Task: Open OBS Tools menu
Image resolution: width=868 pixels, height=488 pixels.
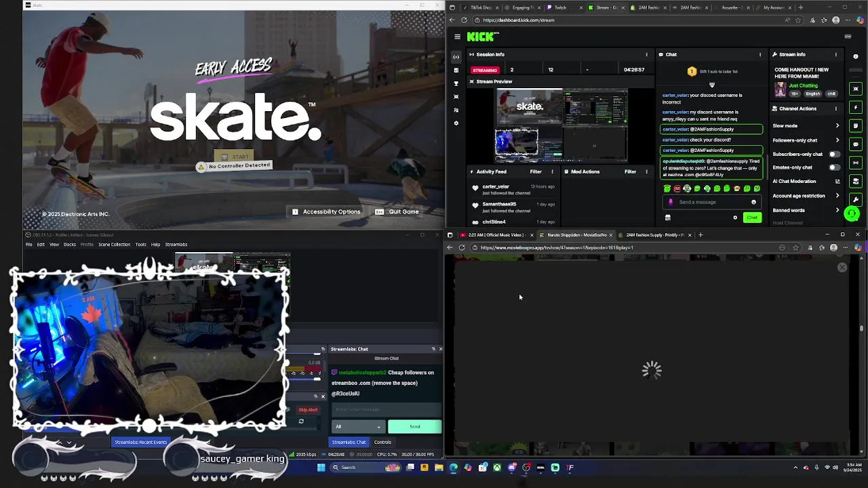Action: 140,245
